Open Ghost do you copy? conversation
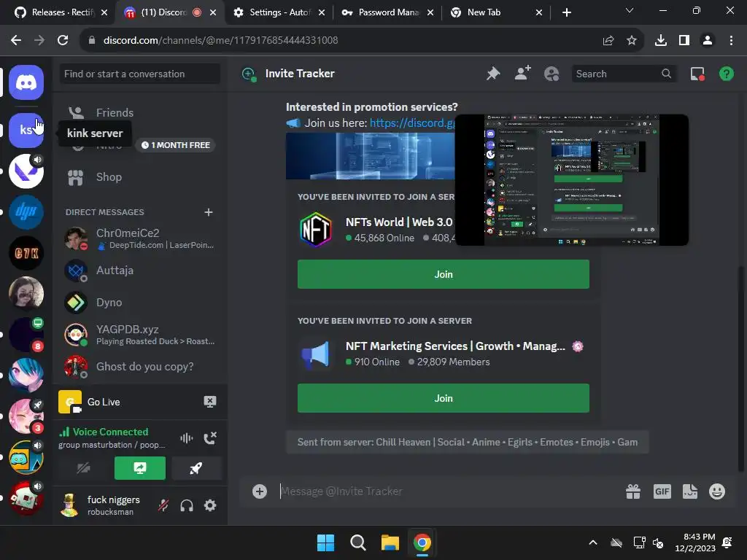The height and width of the screenshot is (560, 747). pos(139,367)
